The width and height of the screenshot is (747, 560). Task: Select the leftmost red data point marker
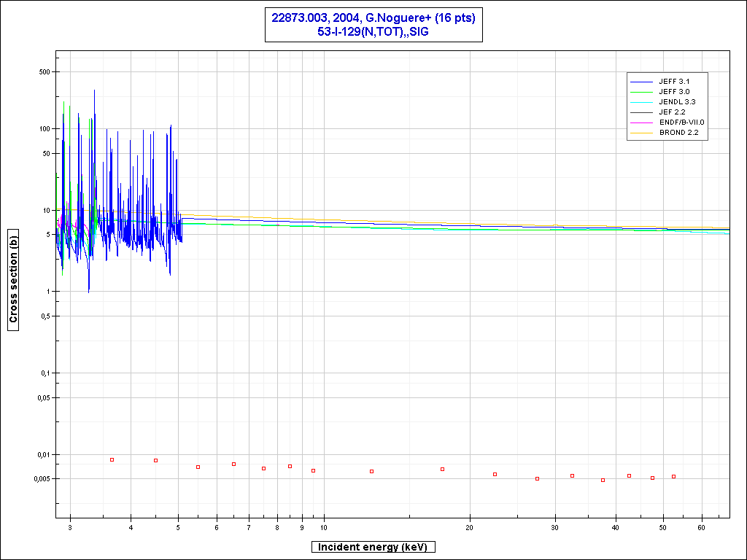tap(112, 459)
